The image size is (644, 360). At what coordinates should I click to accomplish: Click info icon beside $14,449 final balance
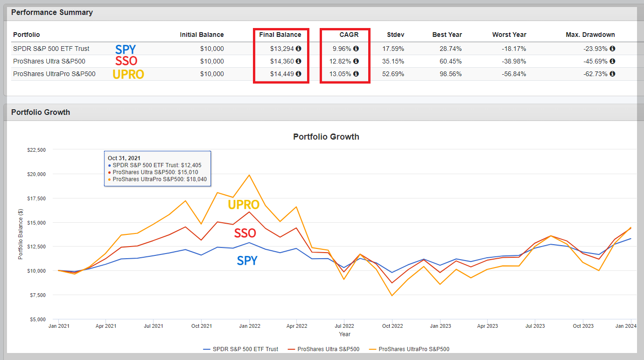click(299, 74)
